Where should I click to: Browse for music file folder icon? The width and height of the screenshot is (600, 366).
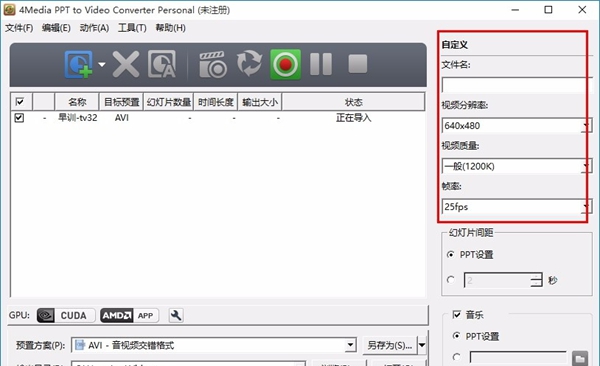(580, 358)
